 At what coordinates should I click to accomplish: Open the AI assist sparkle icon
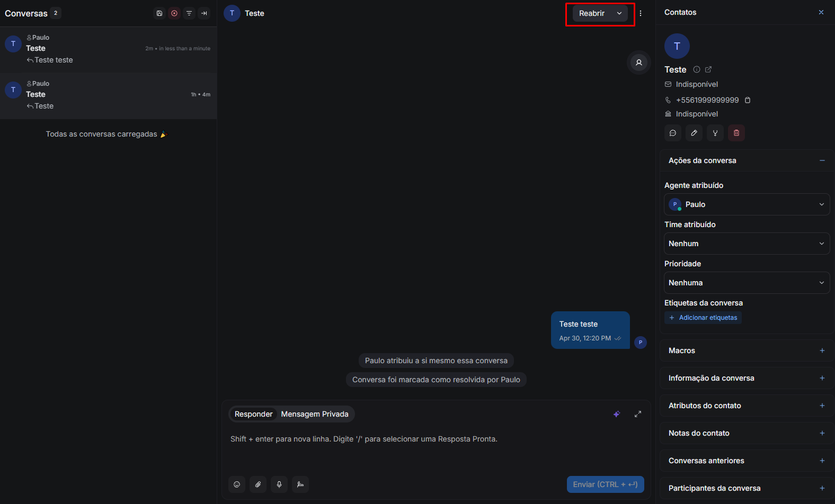(617, 414)
